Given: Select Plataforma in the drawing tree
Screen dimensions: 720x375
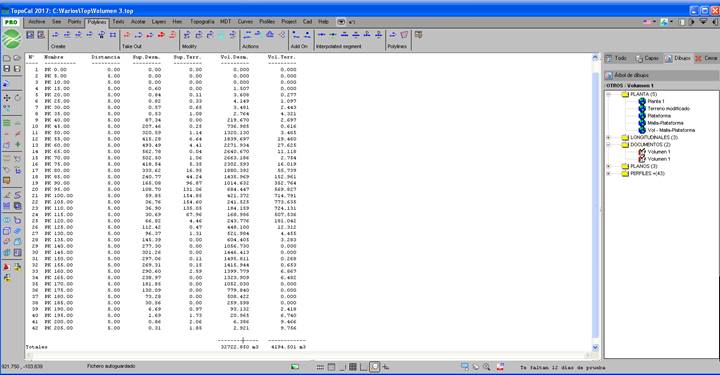Looking at the screenshot, I should click(x=659, y=116).
